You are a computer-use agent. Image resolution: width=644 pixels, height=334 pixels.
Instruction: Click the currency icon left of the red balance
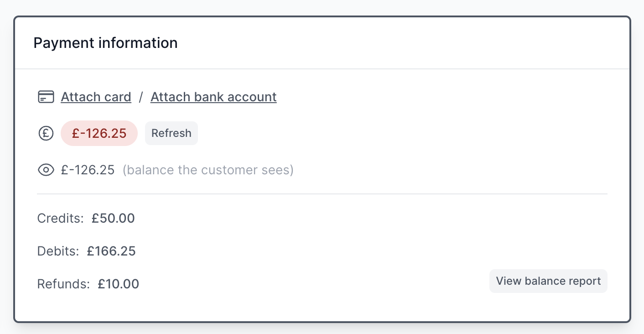point(46,133)
